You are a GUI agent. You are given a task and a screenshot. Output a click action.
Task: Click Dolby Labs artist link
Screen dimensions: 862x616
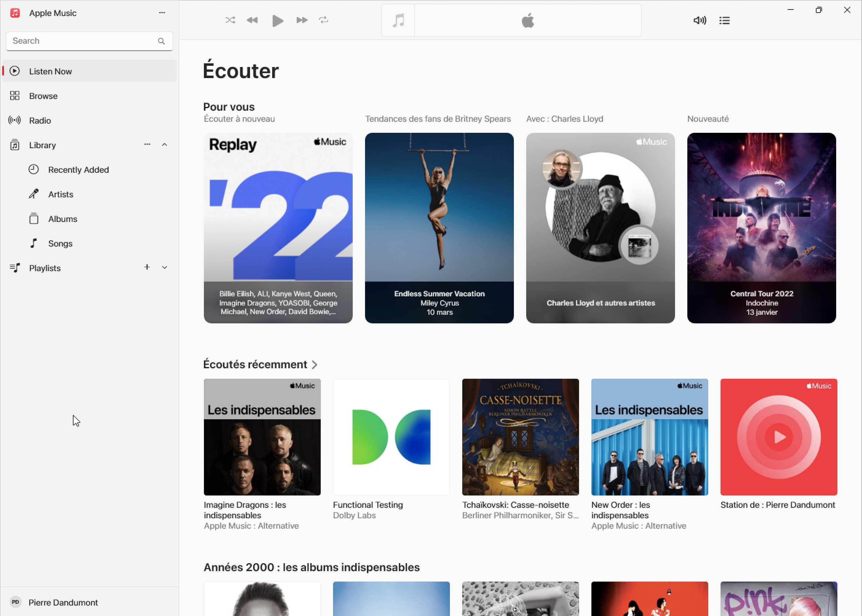point(354,515)
